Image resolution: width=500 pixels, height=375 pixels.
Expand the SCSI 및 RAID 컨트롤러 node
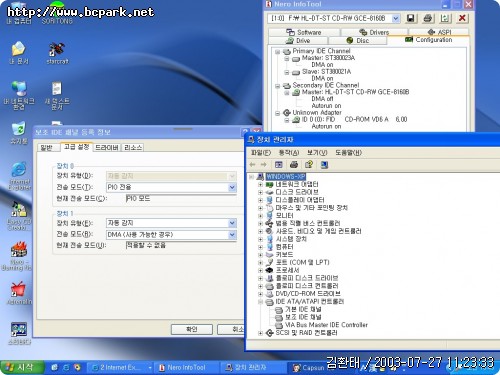260,333
